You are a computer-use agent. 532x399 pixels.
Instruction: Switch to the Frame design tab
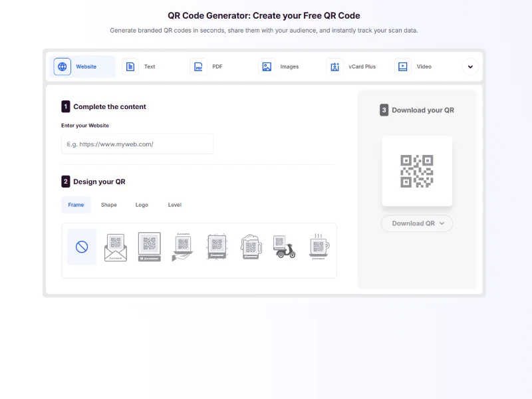76,205
